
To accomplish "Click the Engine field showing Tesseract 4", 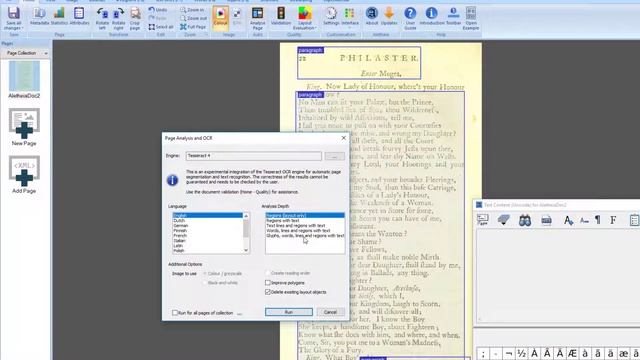I will coord(253,156).
